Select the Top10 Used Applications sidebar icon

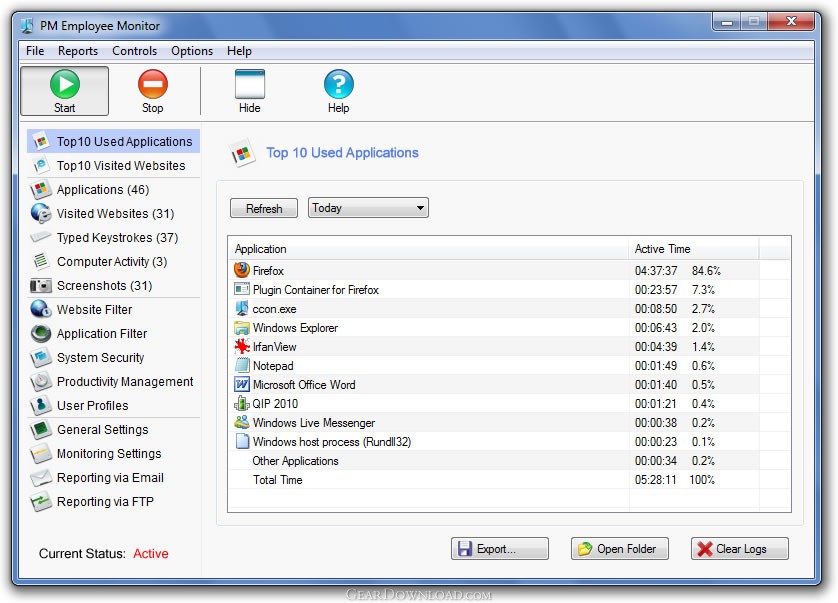[x=41, y=141]
